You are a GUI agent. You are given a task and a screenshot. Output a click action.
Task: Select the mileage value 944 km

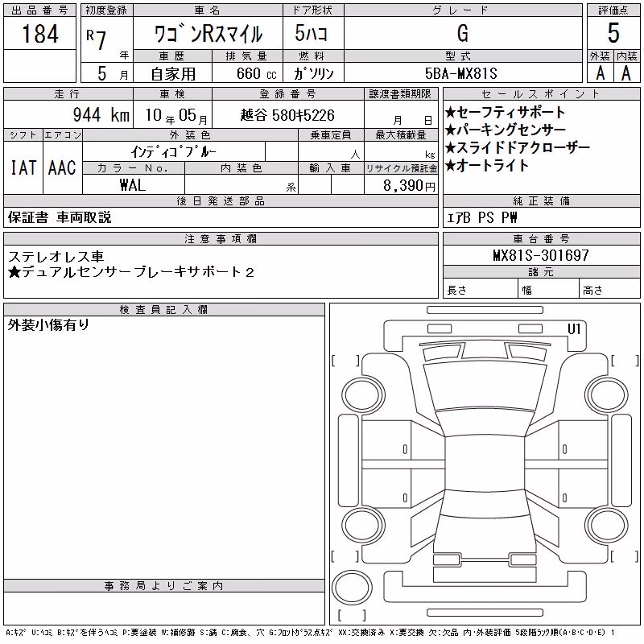point(101,114)
